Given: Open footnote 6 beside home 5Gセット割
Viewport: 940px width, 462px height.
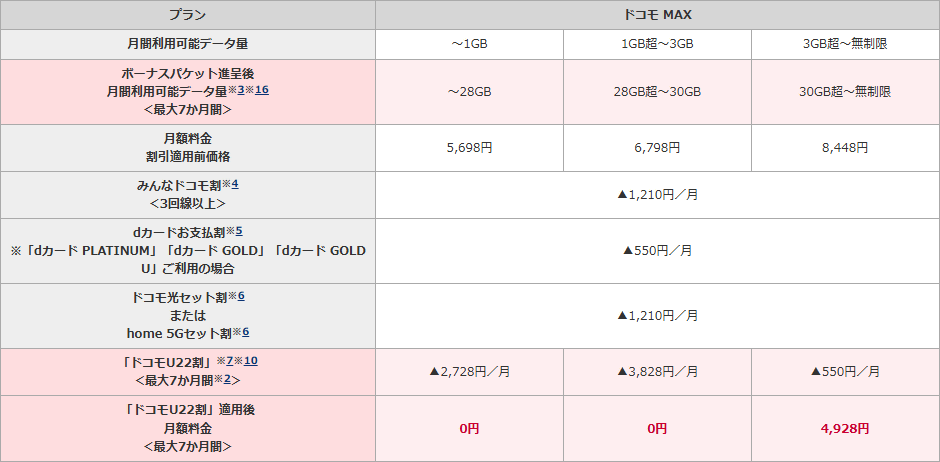Looking at the screenshot, I should pyautogui.click(x=246, y=332).
